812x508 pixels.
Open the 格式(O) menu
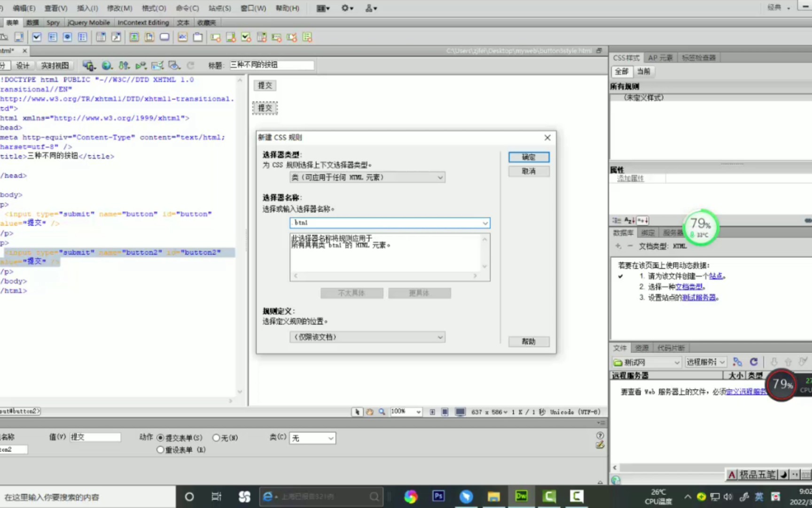[154, 8]
